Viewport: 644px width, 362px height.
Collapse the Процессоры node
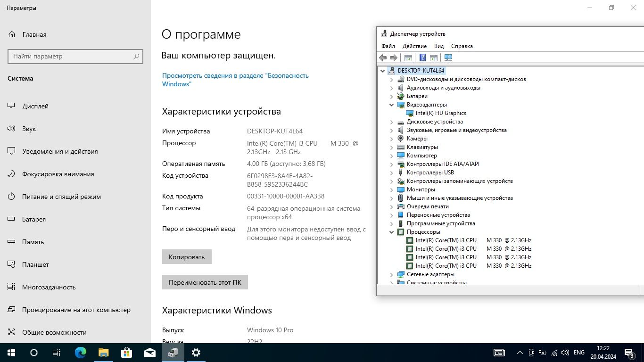[391, 232]
